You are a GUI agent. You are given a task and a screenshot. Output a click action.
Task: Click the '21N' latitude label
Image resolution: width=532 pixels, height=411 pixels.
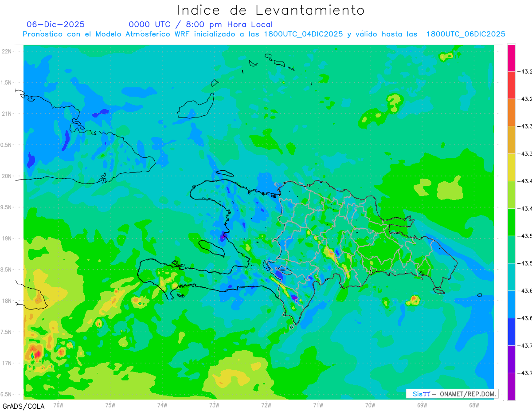tap(7, 114)
